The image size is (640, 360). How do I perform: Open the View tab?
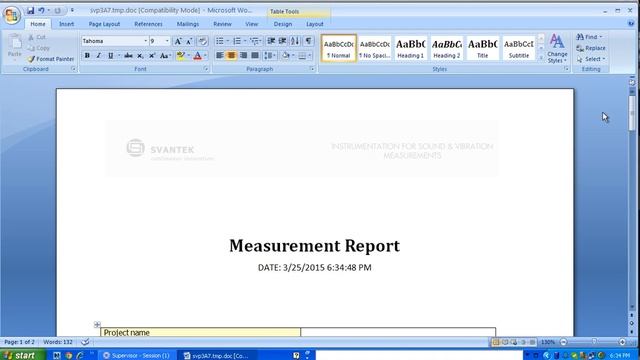coord(251,24)
